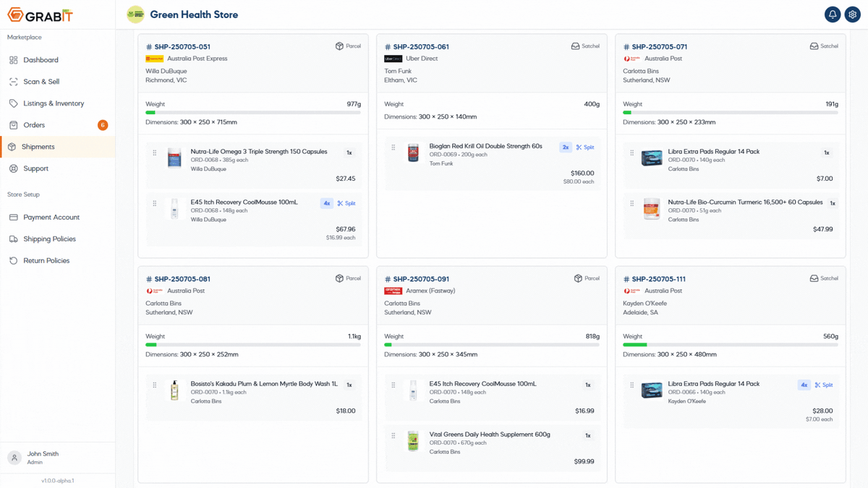Grab the drag handle of Vital Greens Supplement
Viewport: 868px width, 488px height.
tap(393, 436)
